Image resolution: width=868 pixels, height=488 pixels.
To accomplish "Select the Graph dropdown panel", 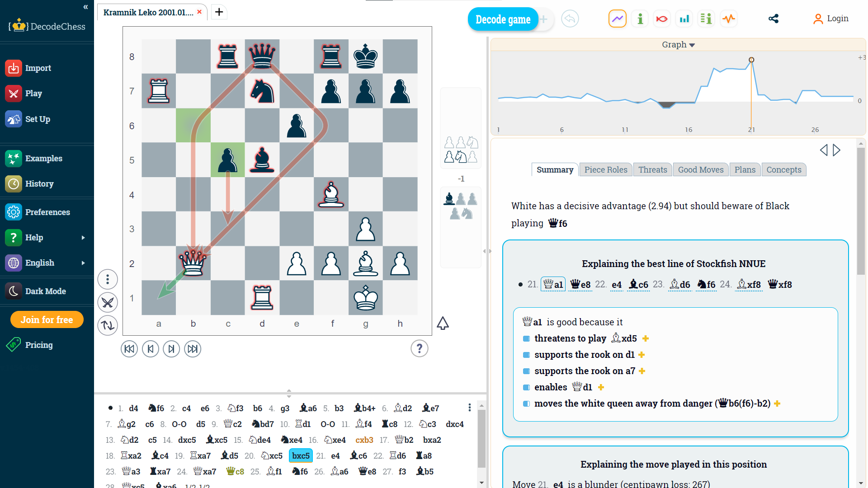I will click(679, 44).
